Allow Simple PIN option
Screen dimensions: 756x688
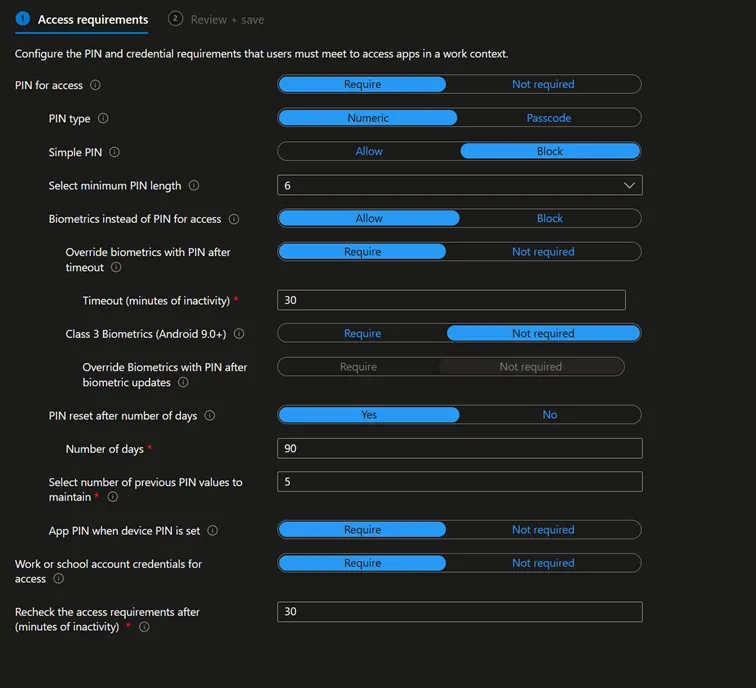tap(369, 152)
